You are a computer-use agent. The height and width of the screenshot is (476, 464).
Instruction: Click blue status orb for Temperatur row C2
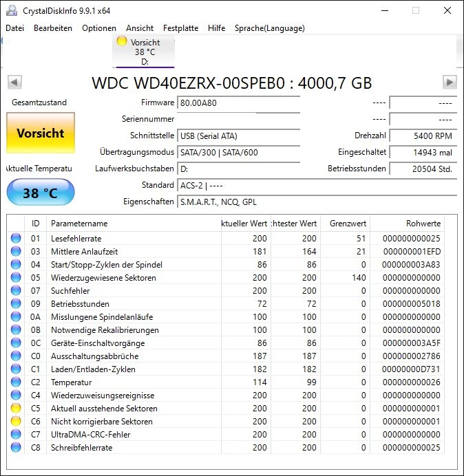(16, 382)
